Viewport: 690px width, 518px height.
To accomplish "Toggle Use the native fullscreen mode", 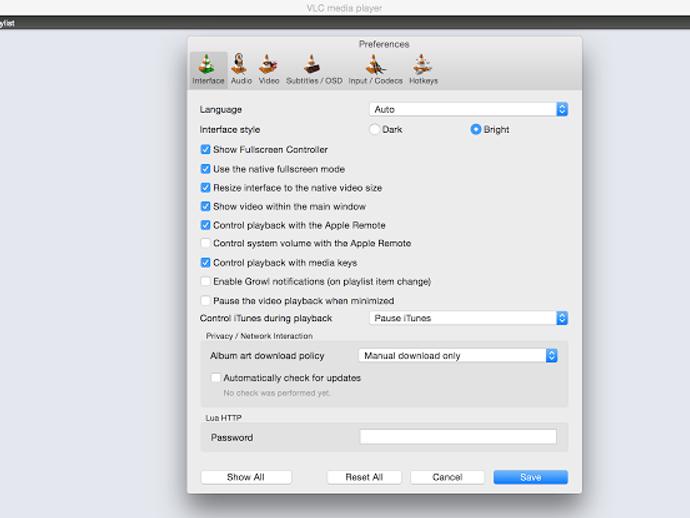I will (205, 169).
